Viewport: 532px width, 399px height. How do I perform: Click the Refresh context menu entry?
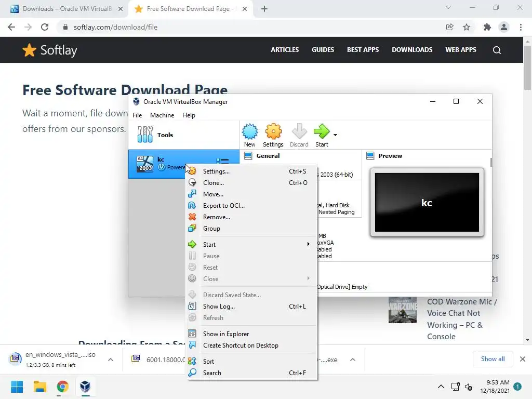(x=252, y=318)
